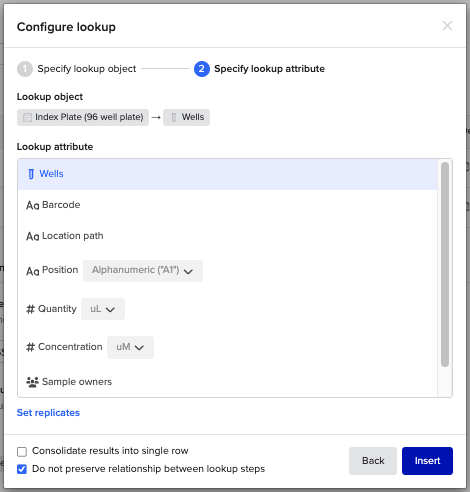This screenshot has height=492, width=470.
Task: Open the Position format Alphanumeric dropdown
Action: tap(143, 271)
